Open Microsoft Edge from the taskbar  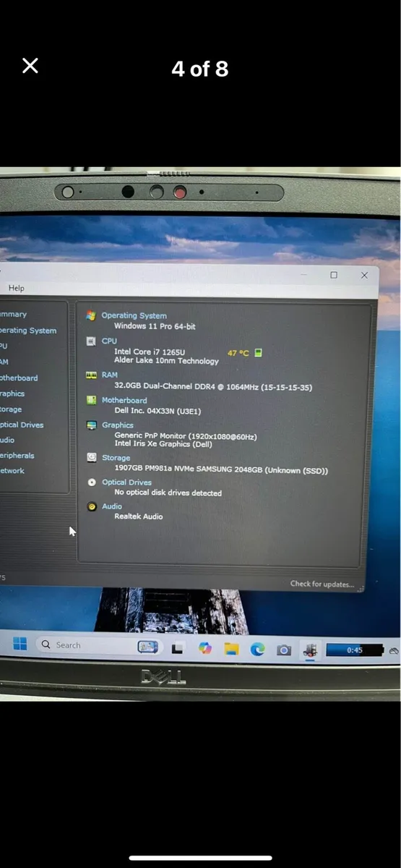pyautogui.click(x=257, y=650)
